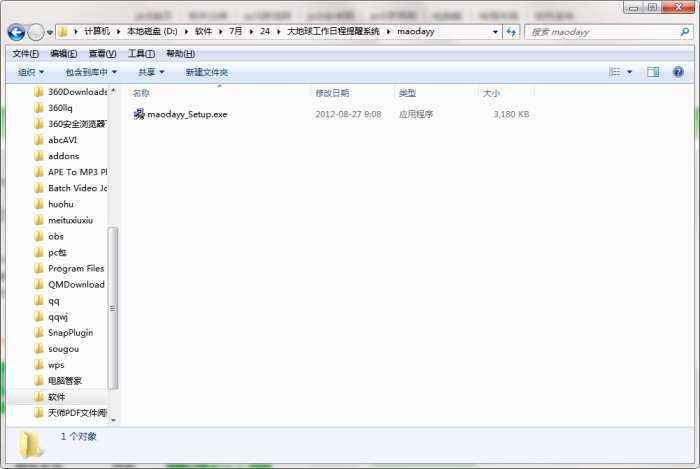This screenshot has height=469, width=700.
Task: Open the 组织 toolbar dropdown
Action: tap(31, 72)
